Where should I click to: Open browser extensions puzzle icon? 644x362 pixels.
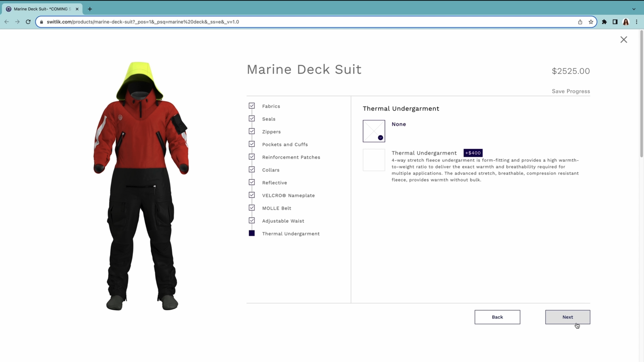(604, 22)
